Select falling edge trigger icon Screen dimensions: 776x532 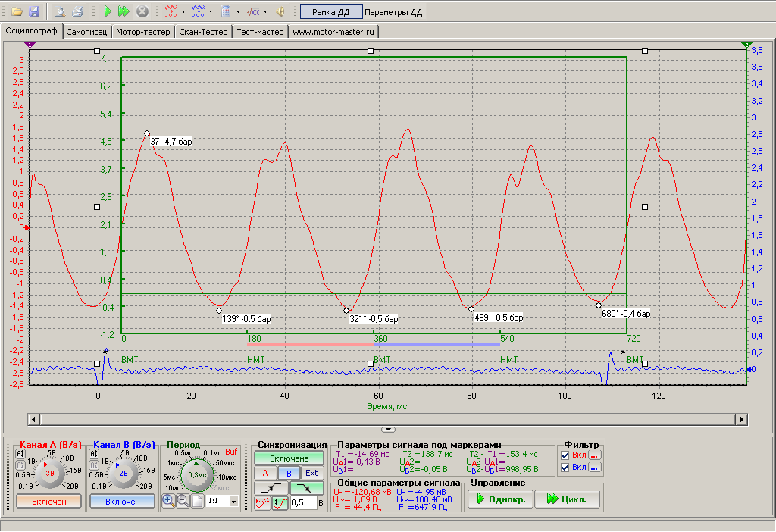(306, 489)
